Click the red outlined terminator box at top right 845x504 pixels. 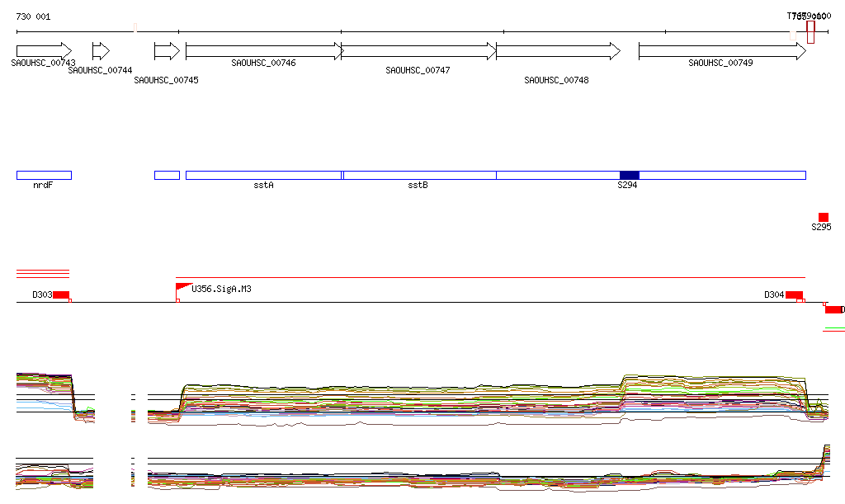(x=810, y=32)
